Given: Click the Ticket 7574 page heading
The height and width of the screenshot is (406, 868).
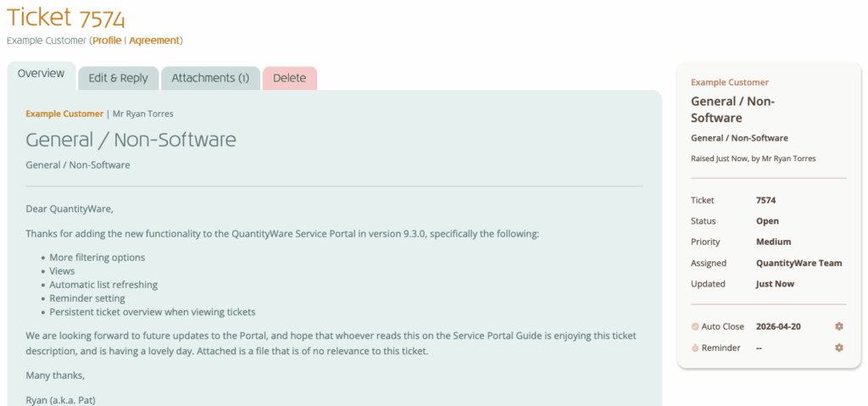Looking at the screenshot, I should tap(66, 17).
